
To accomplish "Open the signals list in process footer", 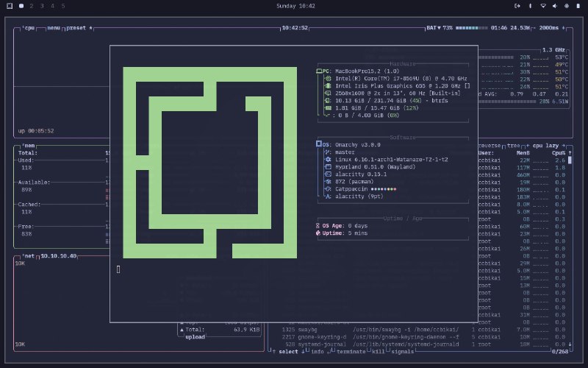I will 402,352.
